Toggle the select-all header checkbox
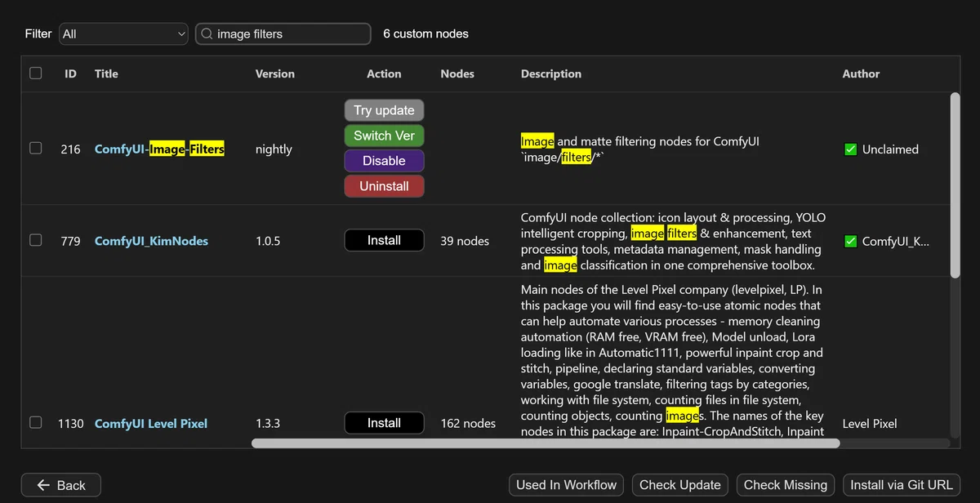The height and width of the screenshot is (503, 980). (x=35, y=73)
